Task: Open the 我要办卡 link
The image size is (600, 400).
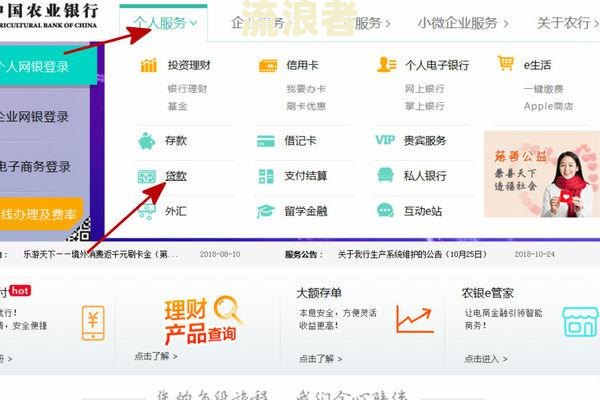Action: click(x=306, y=89)
